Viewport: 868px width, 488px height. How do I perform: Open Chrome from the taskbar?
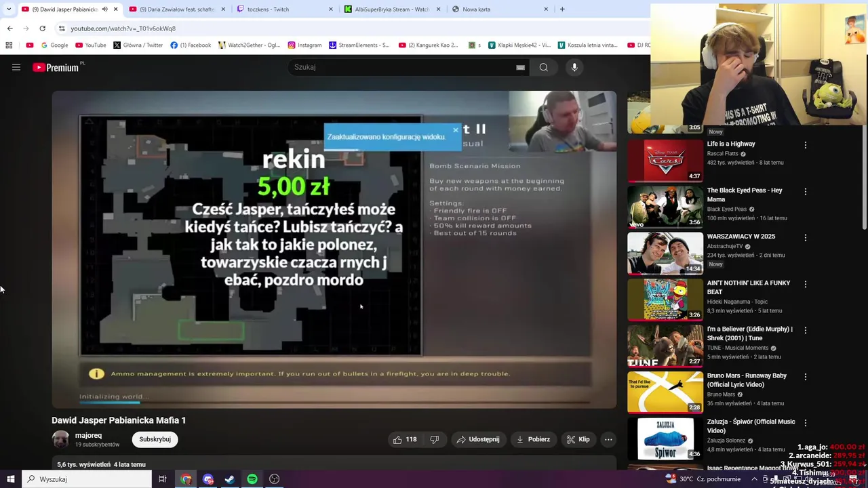click(x=186, y=479)
